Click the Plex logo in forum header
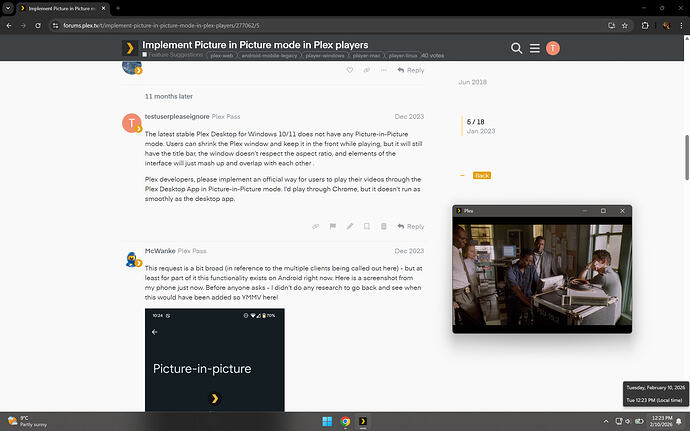690x431 pixels. click(130, 48)
